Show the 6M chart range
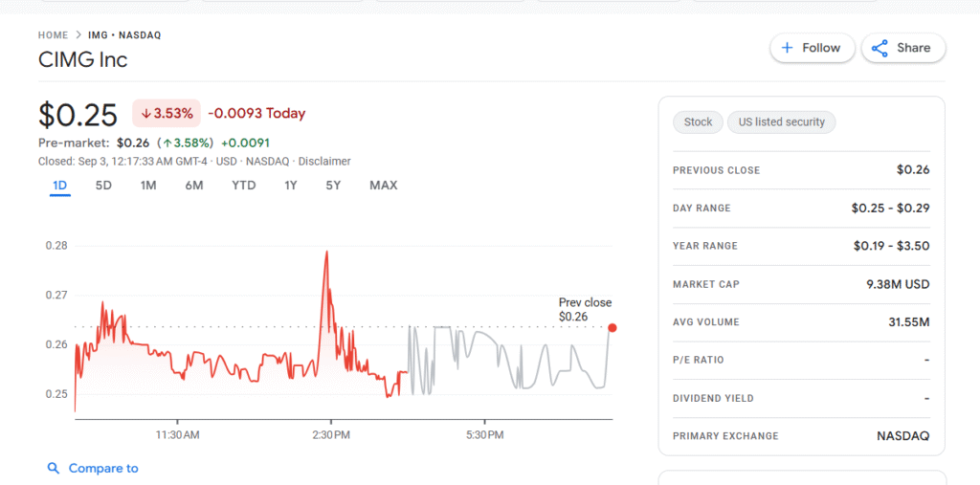This screenshot has width=980, height=485. [194, 186]
